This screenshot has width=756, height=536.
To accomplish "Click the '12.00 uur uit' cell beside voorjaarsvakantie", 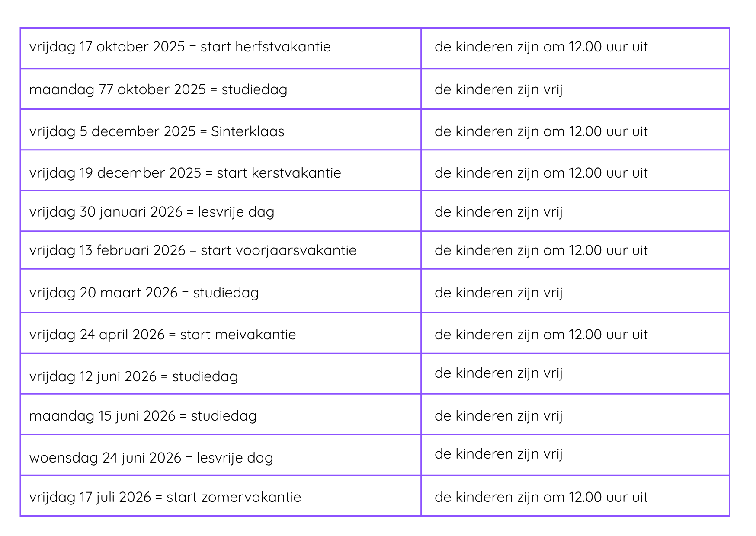I will [541, 250].
